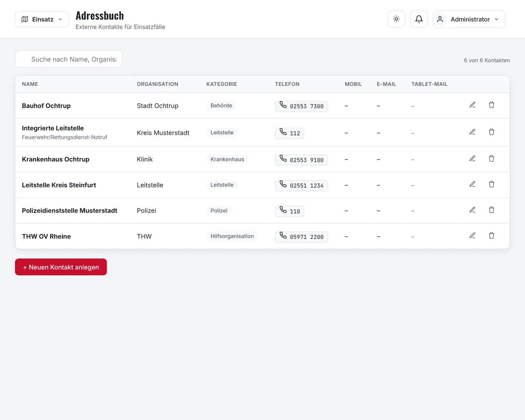Open the notifications bell
525x420 pixels.
coord(419,19)
